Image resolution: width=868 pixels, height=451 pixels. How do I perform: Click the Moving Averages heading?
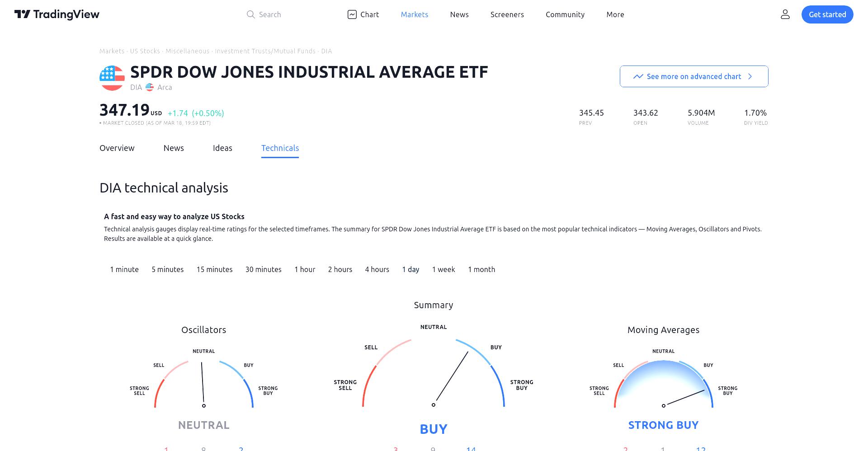(x=663, y=330)
